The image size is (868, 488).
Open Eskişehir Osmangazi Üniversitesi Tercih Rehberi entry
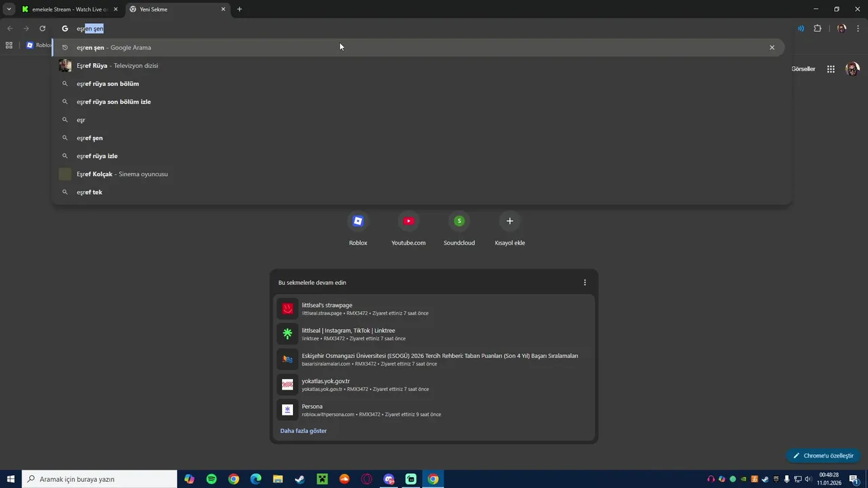(434, 359)
